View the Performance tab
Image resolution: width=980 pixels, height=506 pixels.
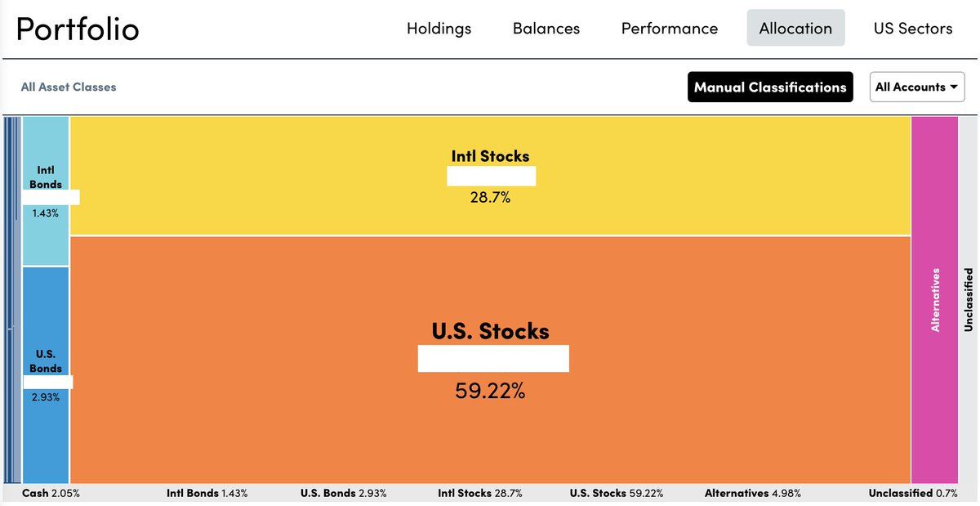pos(669,29)
